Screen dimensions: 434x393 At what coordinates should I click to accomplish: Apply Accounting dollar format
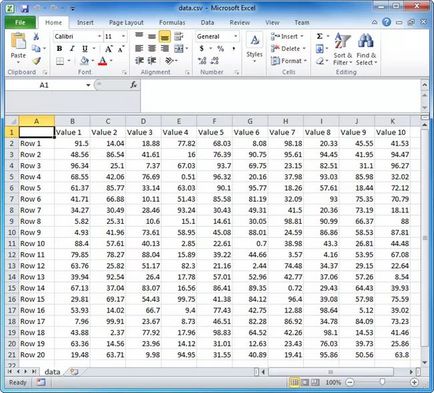[202, 49]
